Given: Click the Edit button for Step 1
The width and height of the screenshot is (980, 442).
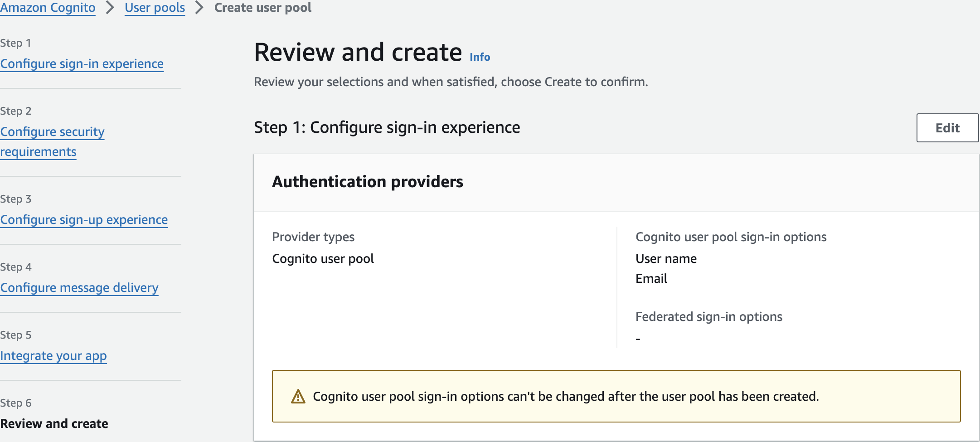Looking at the screenshot, I should point(947,128).
